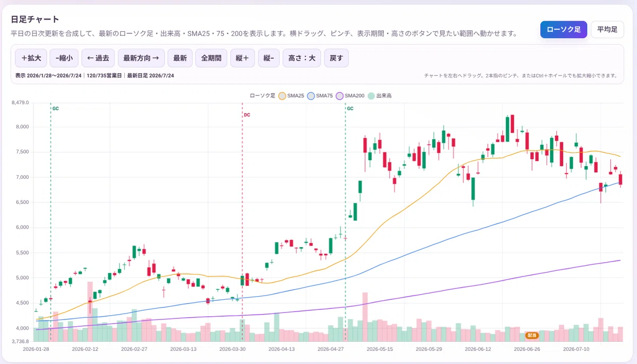Image resolution: width=637 pixels, height=364 pixels.
Task: Decrease vertical scale with 縦- button
Action: coord(269,58)
